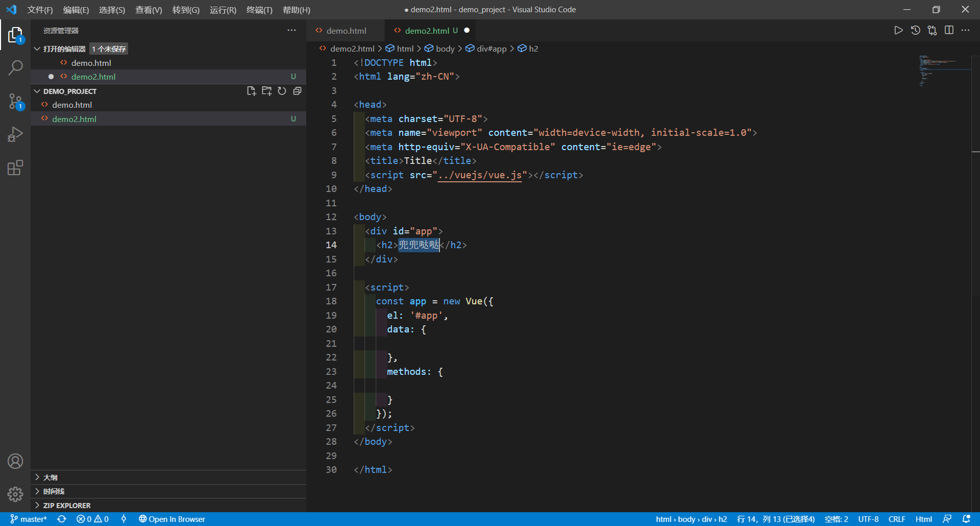Click html › body › div › h2 status path
Image resolution: width=980 pixels, height=526 pixels.
pyautogui.click(x=692, y=519)
